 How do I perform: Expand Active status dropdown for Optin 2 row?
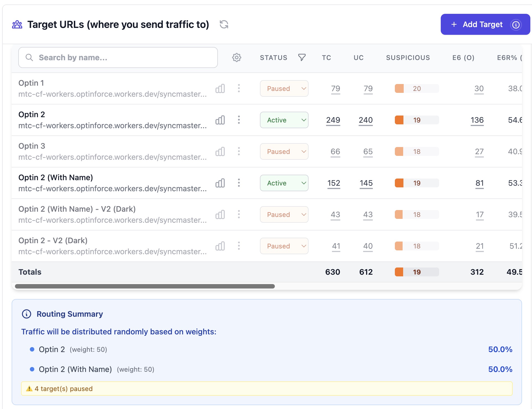click(284, 120)
